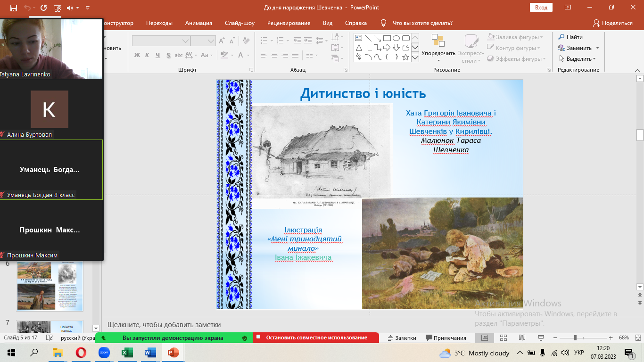644x362 pixels.
Task: Click the Redo arrow in the quick access toolbar
Action: pos(44,8)
